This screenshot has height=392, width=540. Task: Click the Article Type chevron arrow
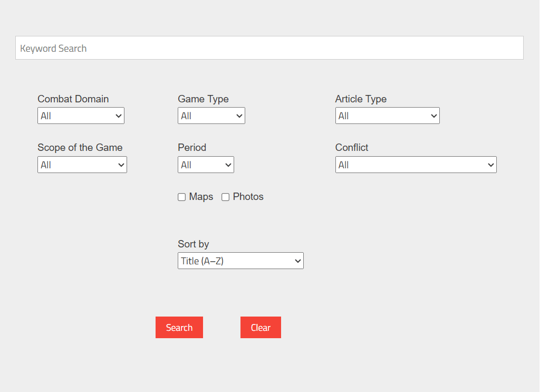point(434,116)
